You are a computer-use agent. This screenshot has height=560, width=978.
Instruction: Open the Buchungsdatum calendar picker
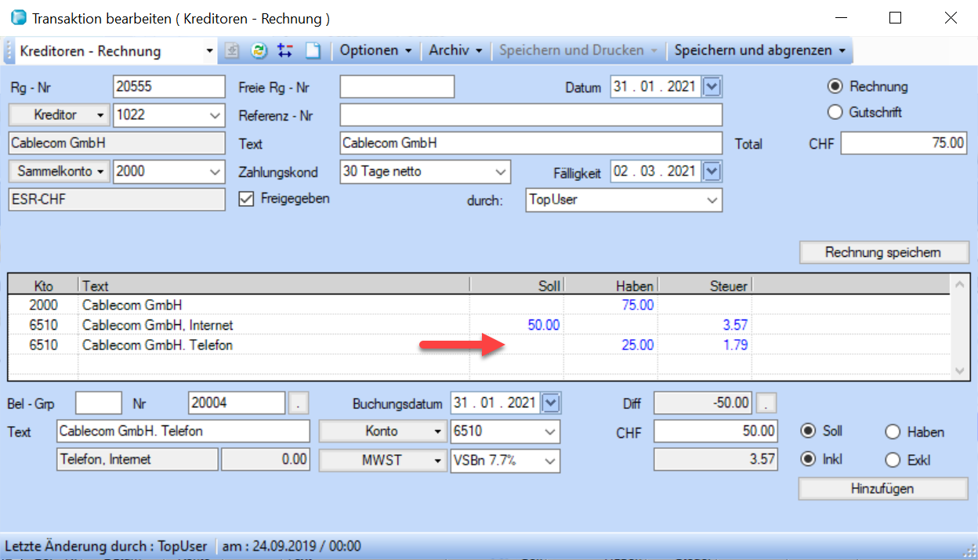(552, 403)
